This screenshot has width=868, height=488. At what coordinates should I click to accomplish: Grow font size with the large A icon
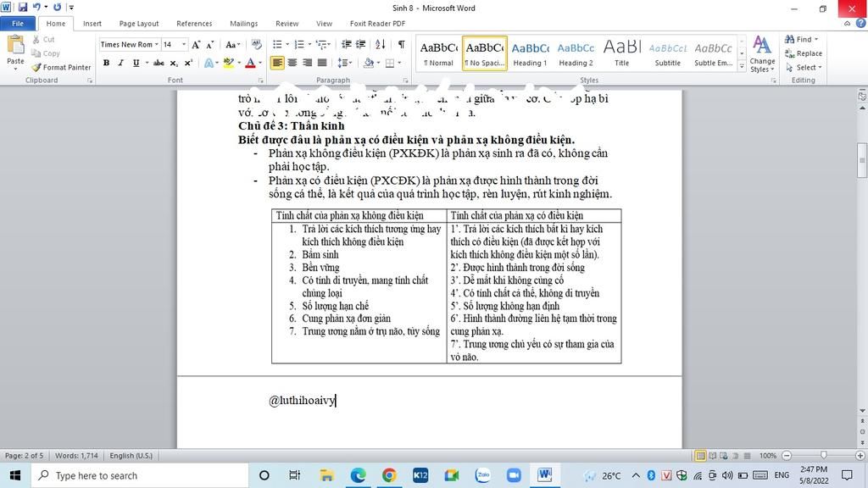[196, 44]
